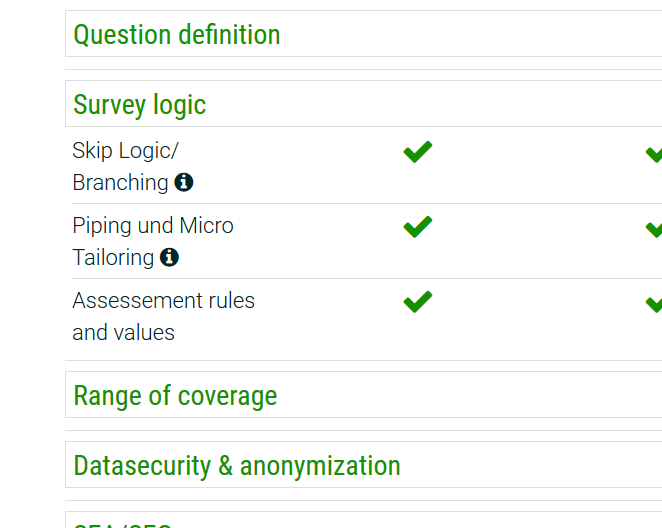Click cut-off right-edge checkmark in Skip Logic row
The image size is (662, 528).
click(654, 153)
